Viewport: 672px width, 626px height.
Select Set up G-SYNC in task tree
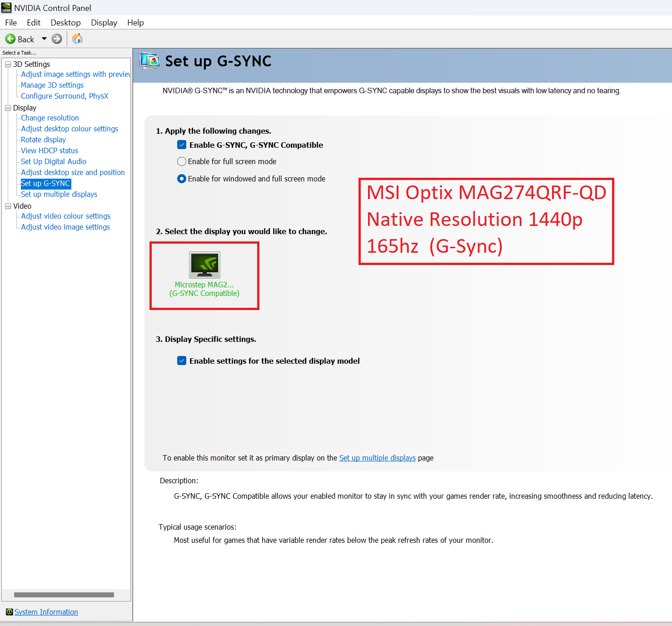click(45, 183)
